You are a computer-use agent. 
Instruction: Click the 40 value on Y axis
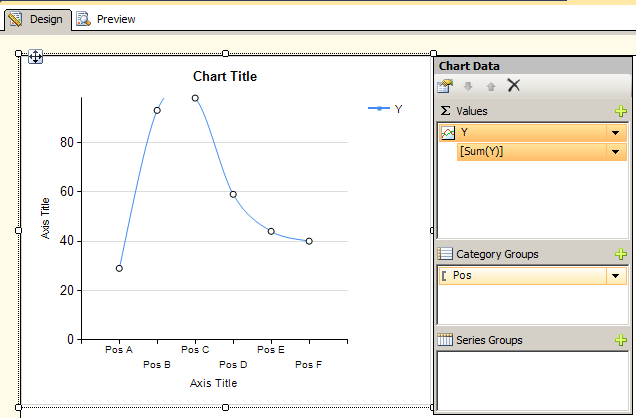67,241
